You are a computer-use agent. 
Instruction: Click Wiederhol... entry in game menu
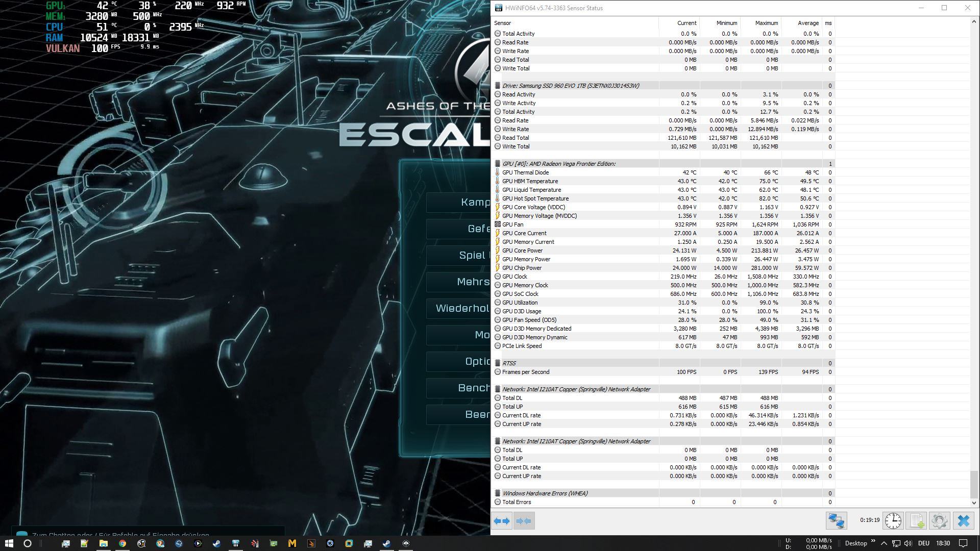point(458,308)
